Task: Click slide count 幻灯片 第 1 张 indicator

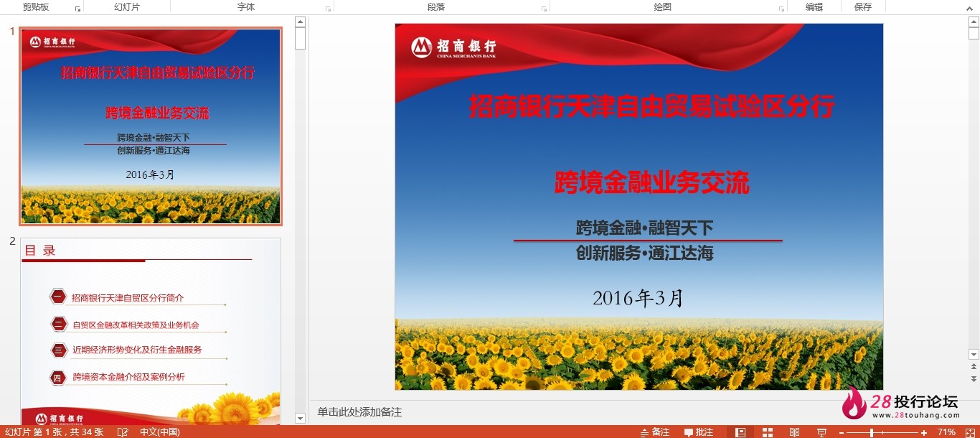Action: tap(54, 432)
